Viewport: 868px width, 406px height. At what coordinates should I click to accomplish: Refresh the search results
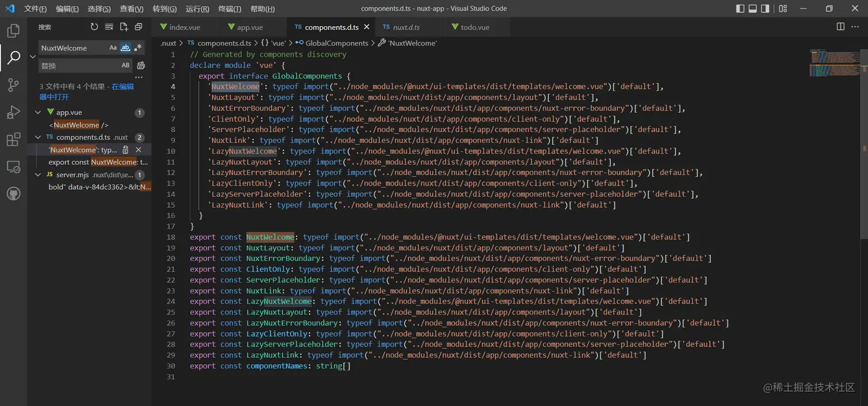pyautogui.click(x=94, y=27)
